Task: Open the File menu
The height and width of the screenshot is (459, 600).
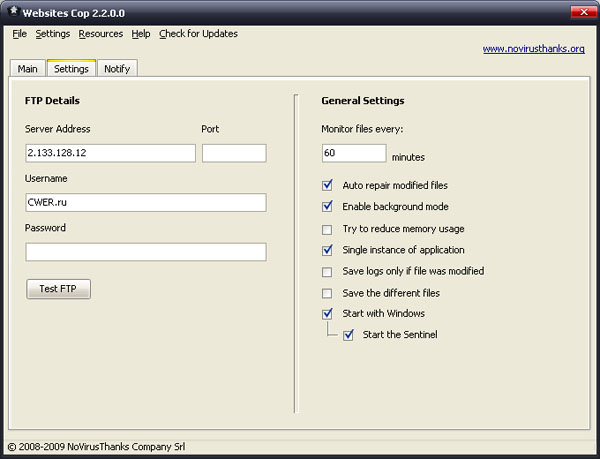Action: click(x=20, y=33)
